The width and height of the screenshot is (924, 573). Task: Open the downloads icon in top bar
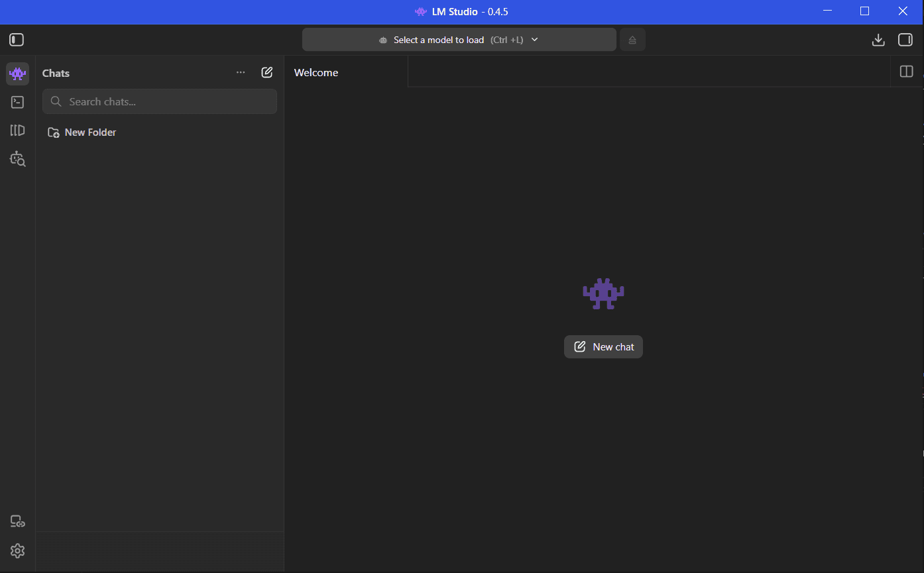coord(878,40)
